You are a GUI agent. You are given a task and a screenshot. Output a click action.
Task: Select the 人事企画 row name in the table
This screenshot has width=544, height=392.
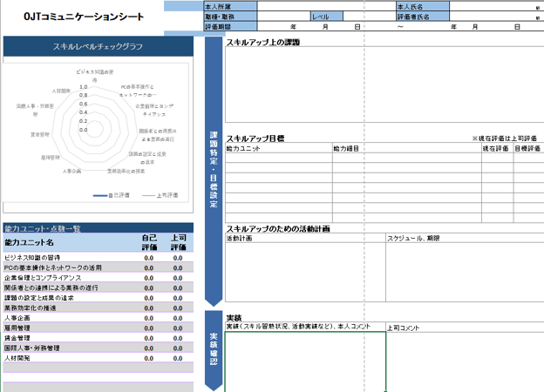click(x=17, y=318)
